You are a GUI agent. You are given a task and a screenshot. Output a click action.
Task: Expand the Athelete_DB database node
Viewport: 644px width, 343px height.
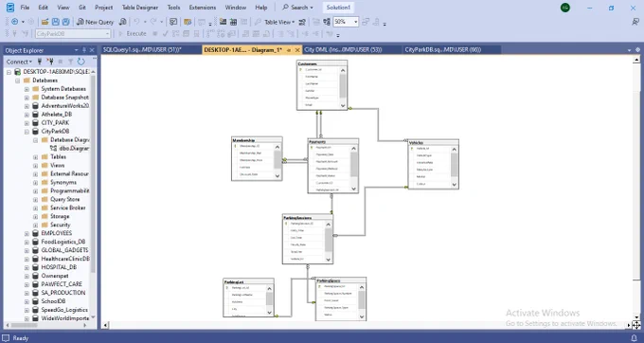[x=27, y=115]
